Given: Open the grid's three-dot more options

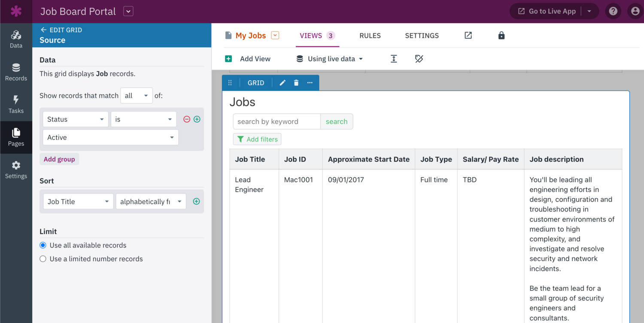Looking at the screenshot, I should (310, 83).
